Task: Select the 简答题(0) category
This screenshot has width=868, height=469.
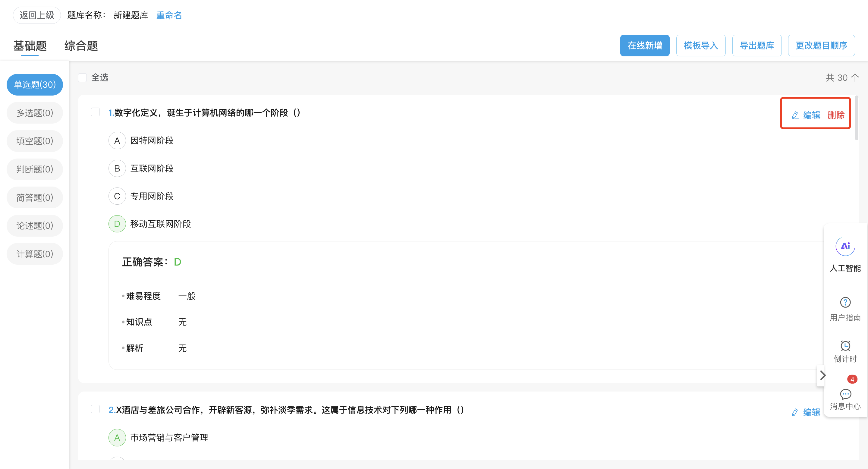Action: point(35,197)
